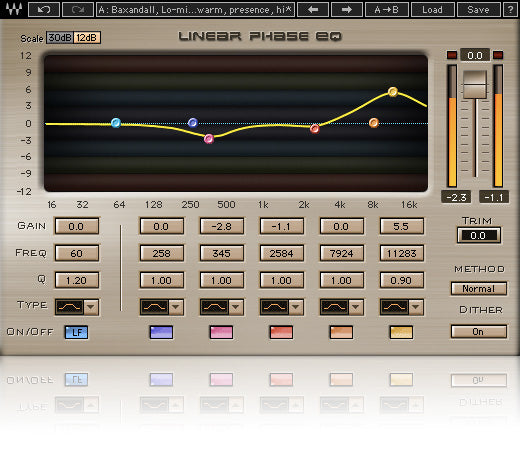Reset the right clip indicator light
This screenshot has height=450, width=520.
[x=498, y=55]
